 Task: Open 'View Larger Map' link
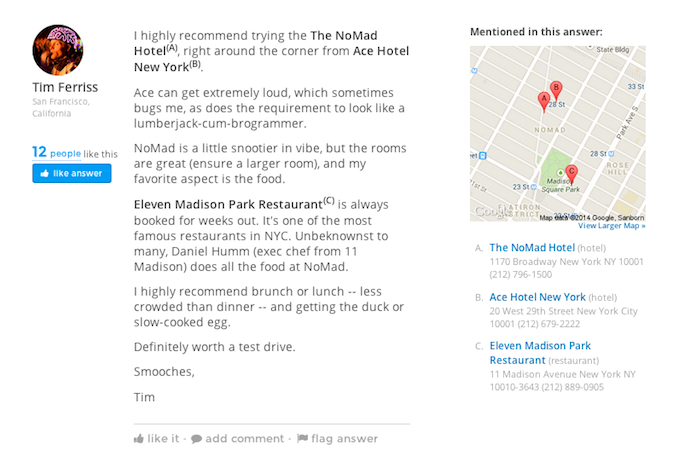(611, 226)
